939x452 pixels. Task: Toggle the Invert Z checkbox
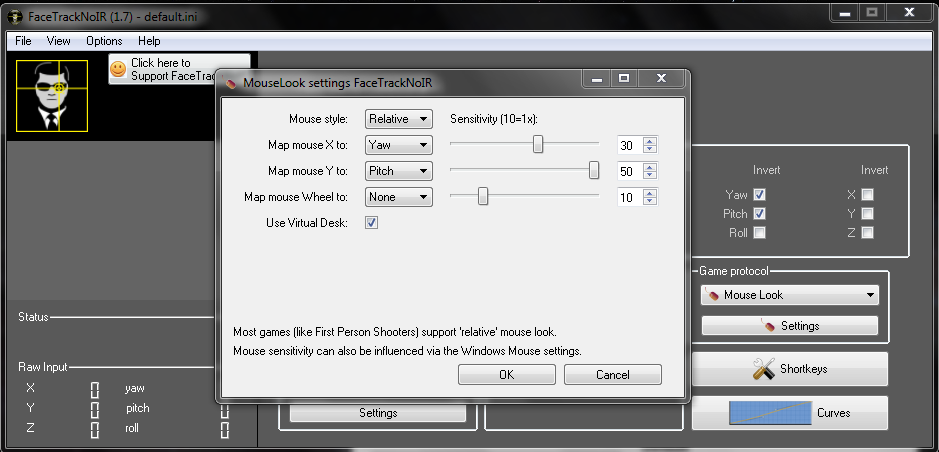click(x=867, y=233)
